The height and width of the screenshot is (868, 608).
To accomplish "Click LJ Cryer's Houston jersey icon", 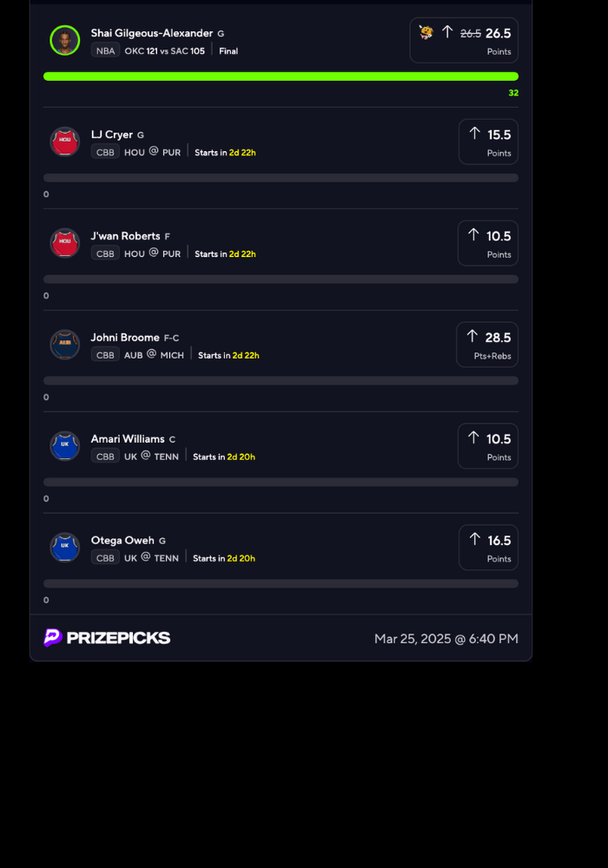I will click(x=65, y=142).
